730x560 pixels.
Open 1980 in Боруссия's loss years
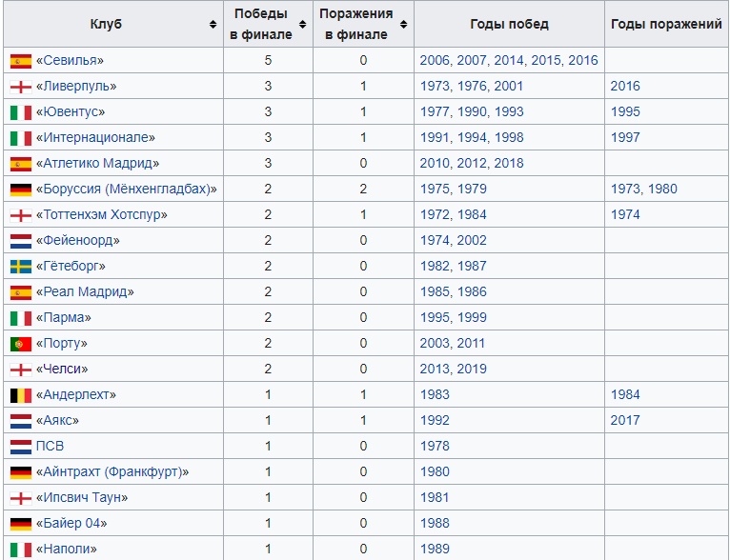[x=662, y=189]
